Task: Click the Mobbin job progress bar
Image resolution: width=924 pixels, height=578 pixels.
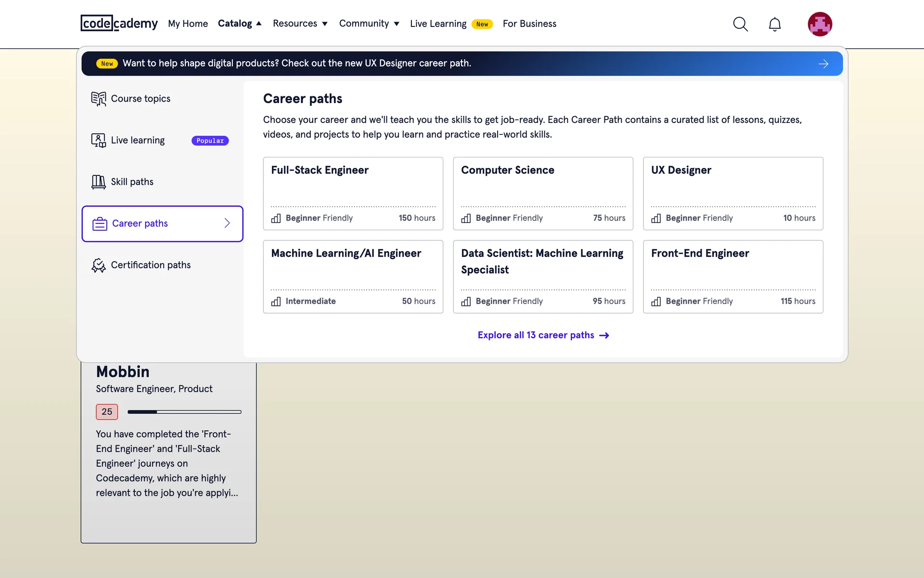Action: pos(184,412)
